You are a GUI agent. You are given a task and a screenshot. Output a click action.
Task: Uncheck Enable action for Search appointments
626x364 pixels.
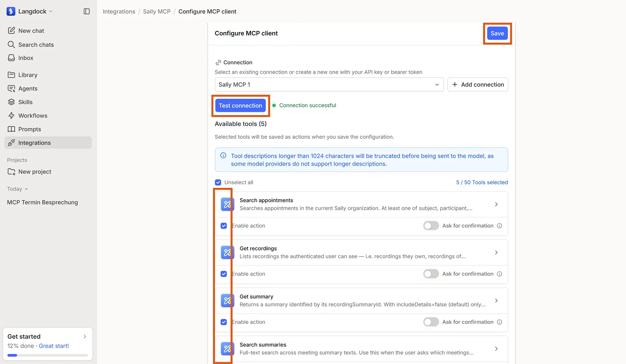[224, 226]
